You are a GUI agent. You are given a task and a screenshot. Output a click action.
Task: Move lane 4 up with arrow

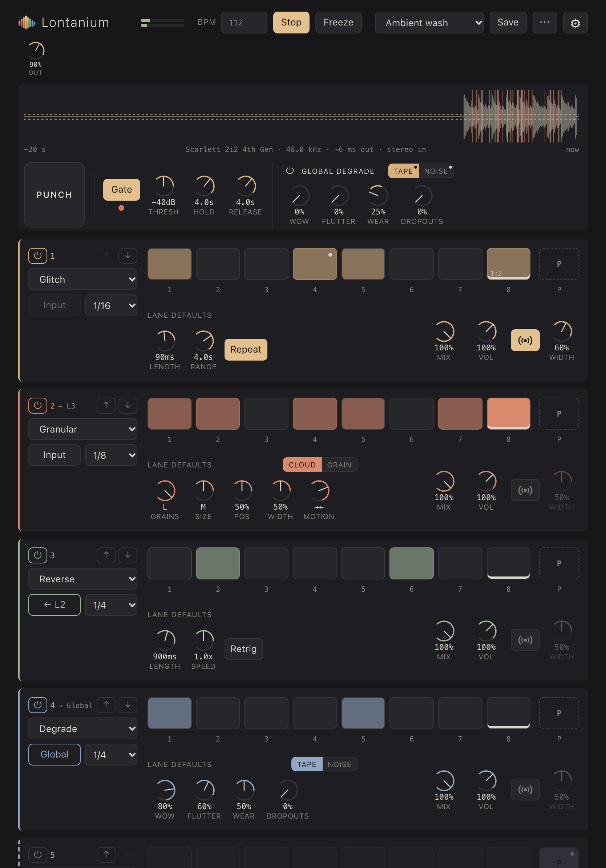[x=106, y=705]
